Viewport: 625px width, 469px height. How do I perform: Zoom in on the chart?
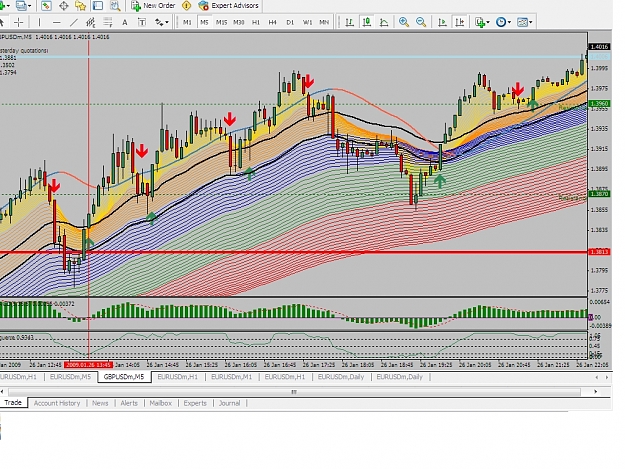[404, 22]
